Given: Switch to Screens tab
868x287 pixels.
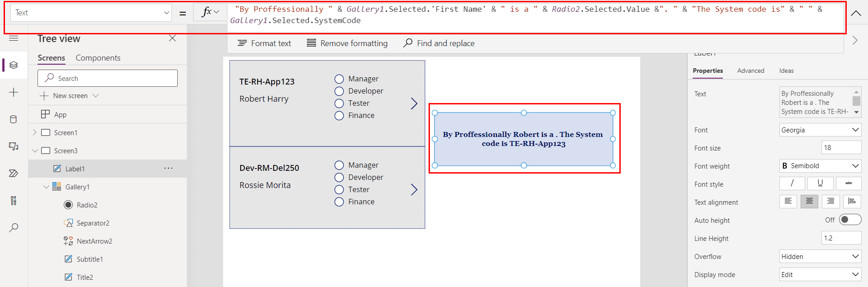Looking at the screenshot, I should pyautogui.click(x=52, y=58).
